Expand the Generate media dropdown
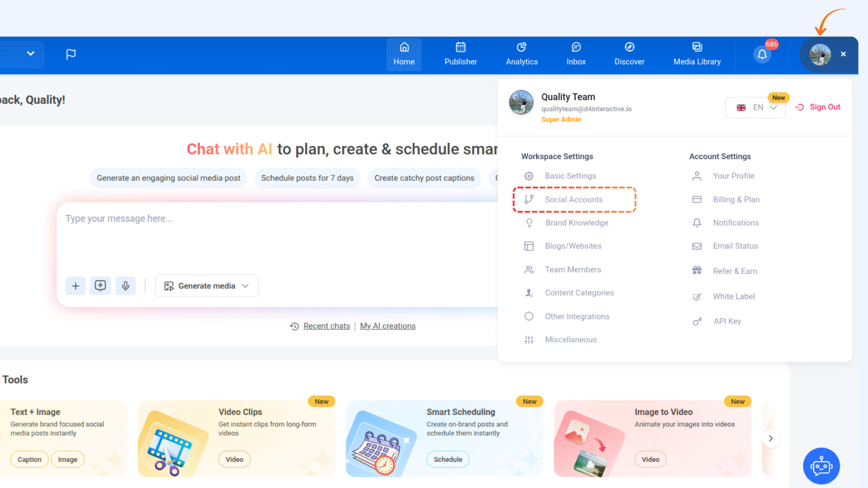 [207, 286]
